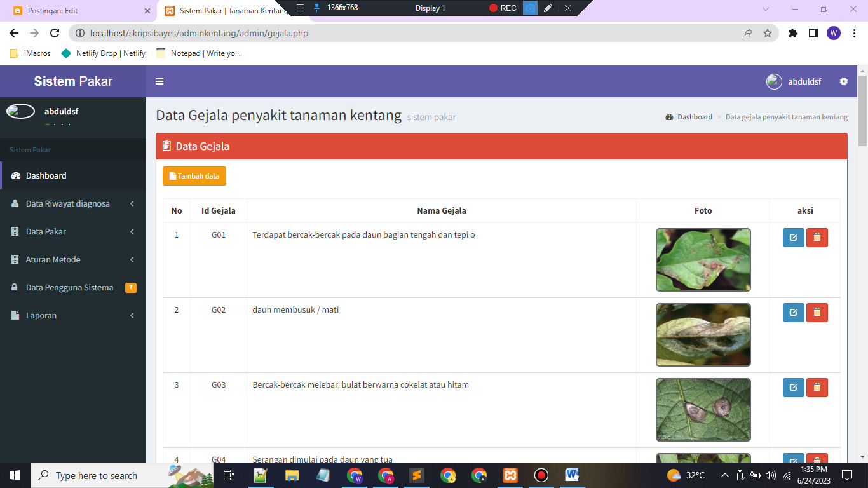This screenshot has height=488, width=868.
Task: Bookmark this page with star icon
Action: click(768, 33)
